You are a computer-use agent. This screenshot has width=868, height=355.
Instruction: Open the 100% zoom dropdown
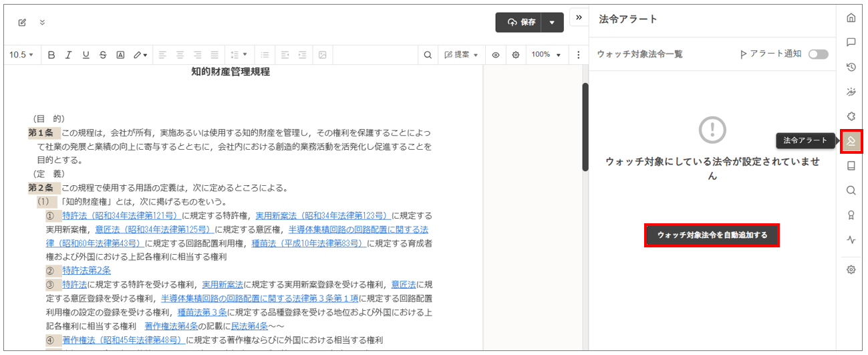pos(546,55)
